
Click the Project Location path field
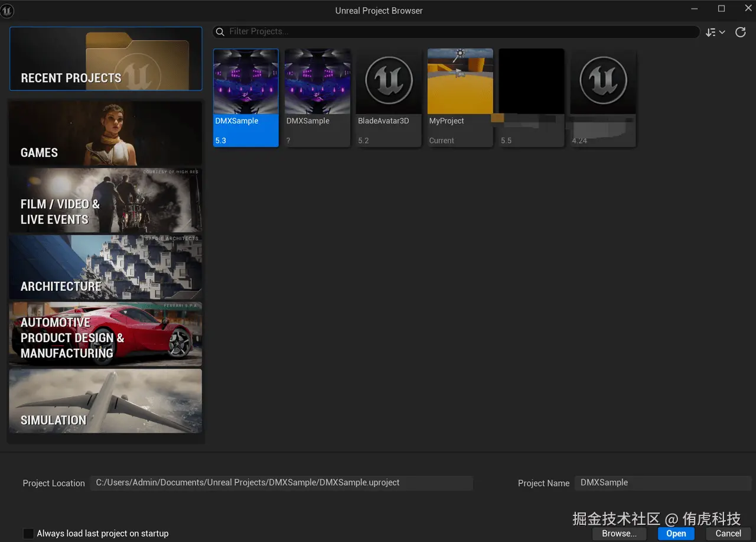click(x=282, y=483)
